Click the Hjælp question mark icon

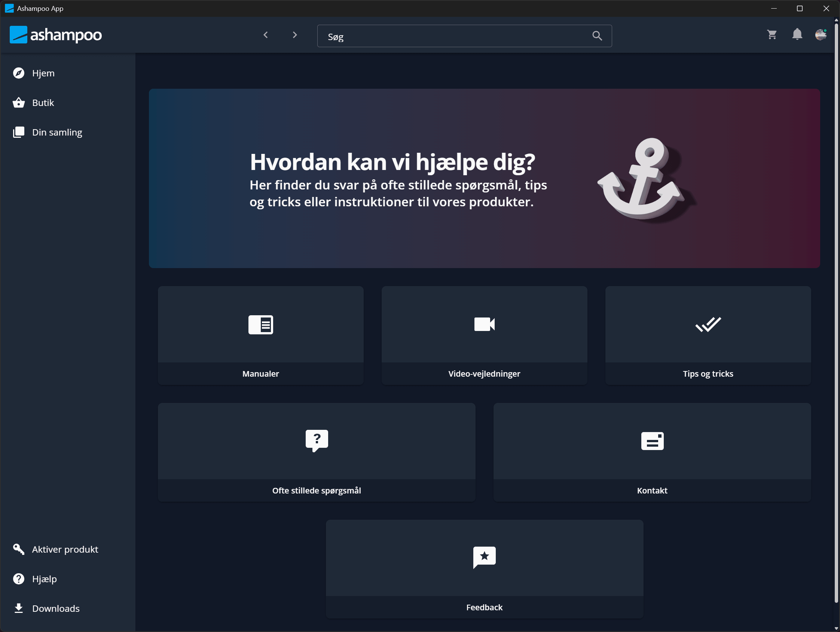tap(19, 579)
